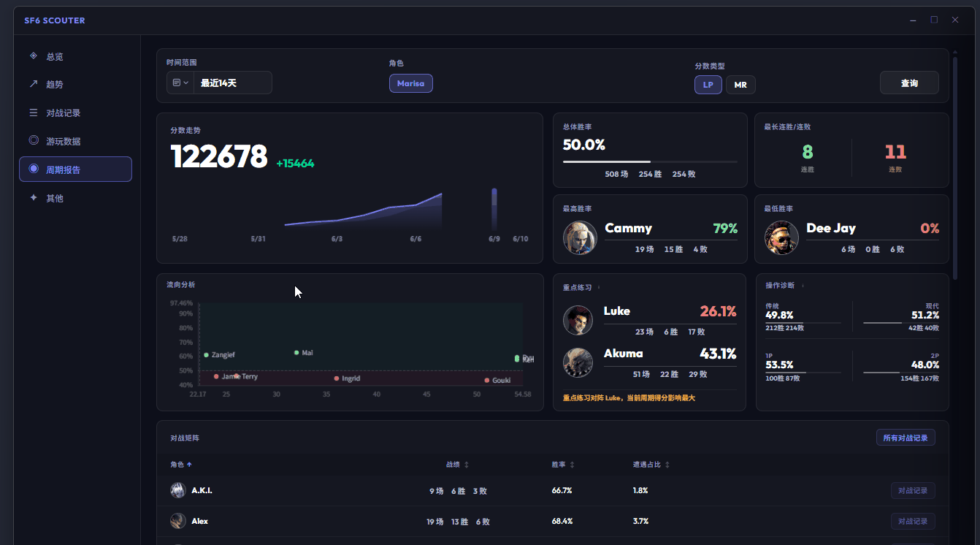Image resolution: width=980 pixels, height=545 pixels.
Task: Click the 现代 51.2% value
Action: [x=925, y=315]
